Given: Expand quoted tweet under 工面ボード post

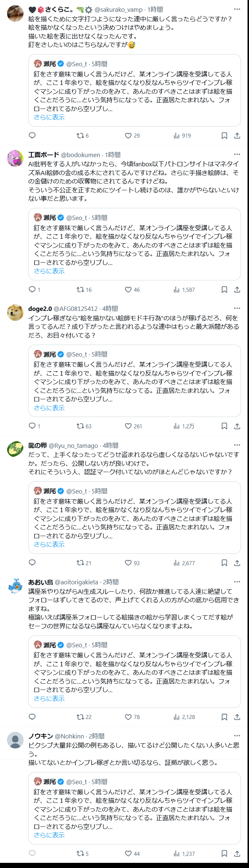Looking at the screenshot, I should tap(49, 271).
